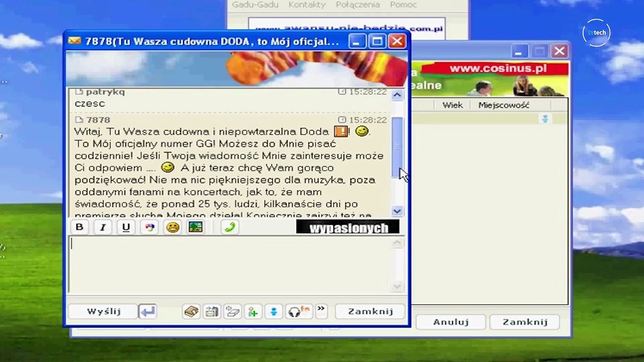The width and height of the screenshot is (644, 362).
Task: Select the result row with blue person icon
Action: point(490,119)
